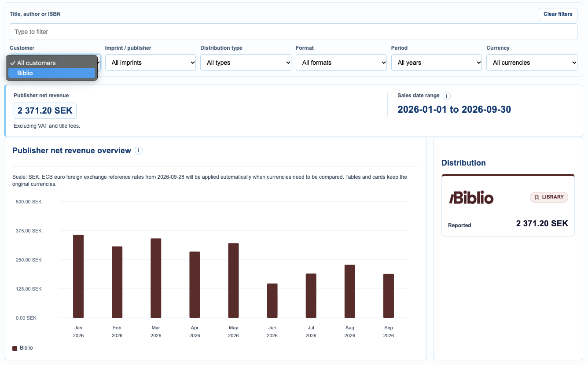Click the Title, author or ISBN label

[35, 14]
